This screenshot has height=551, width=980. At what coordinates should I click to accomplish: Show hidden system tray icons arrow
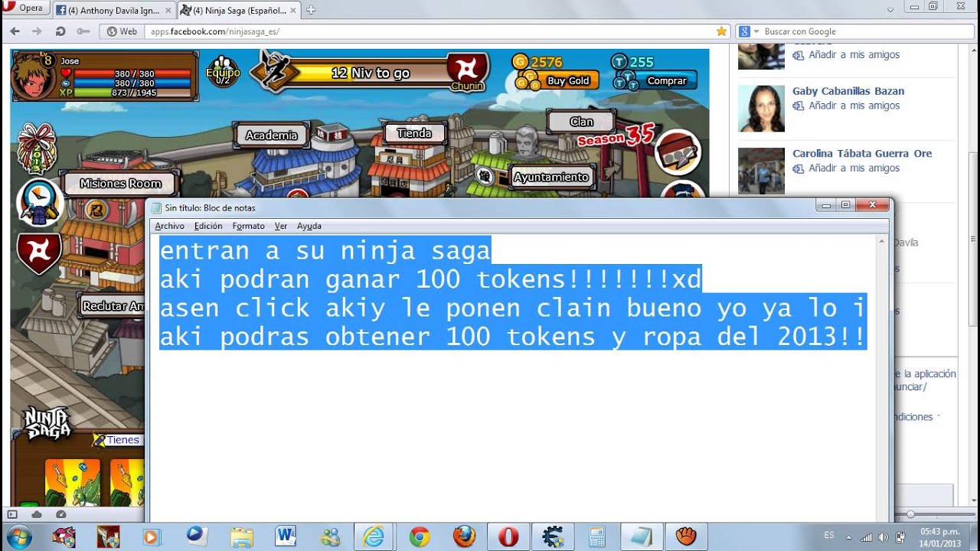[x=848, y=536]
